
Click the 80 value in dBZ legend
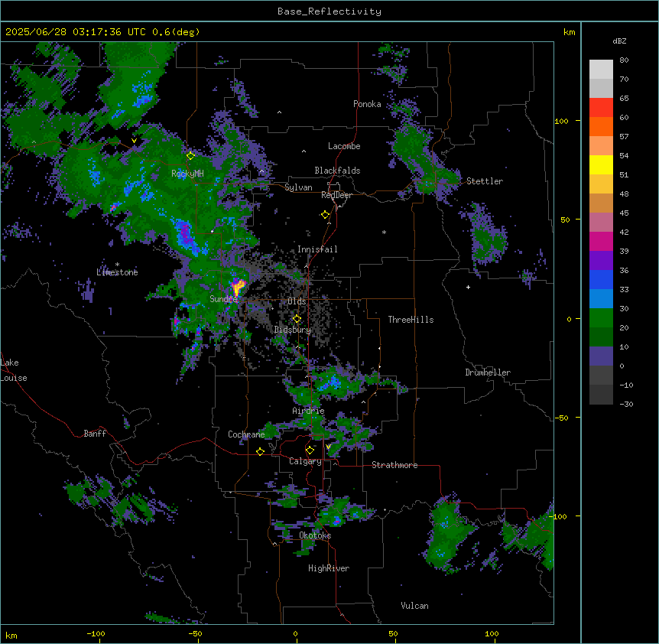pos(624,60)
